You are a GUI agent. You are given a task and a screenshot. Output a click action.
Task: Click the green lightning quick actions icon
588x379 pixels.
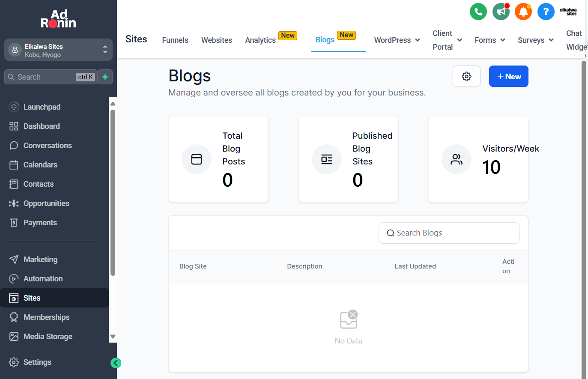(x=105, y=77)
